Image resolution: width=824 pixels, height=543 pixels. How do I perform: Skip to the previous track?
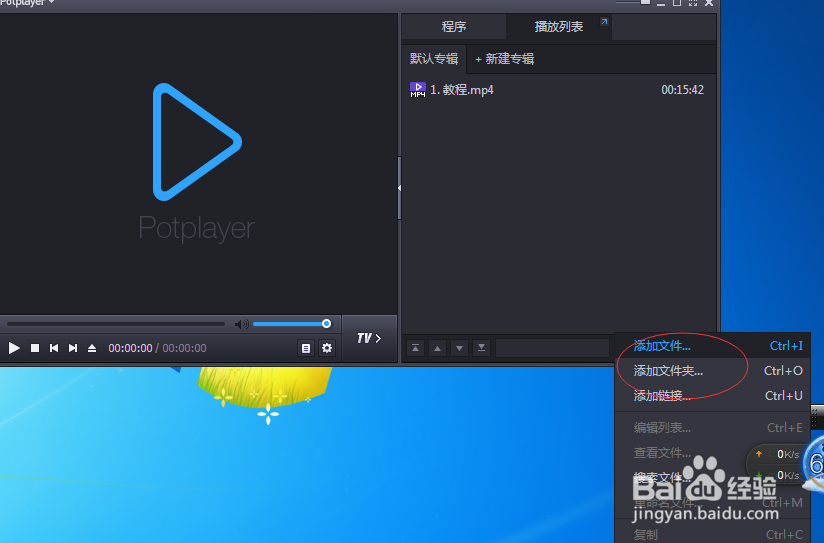point(54,348)
